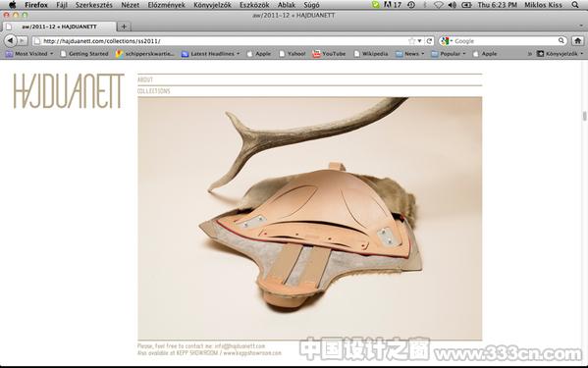Open a new tab with plus button
Screen dimensions: 588x368
point(124,26)
